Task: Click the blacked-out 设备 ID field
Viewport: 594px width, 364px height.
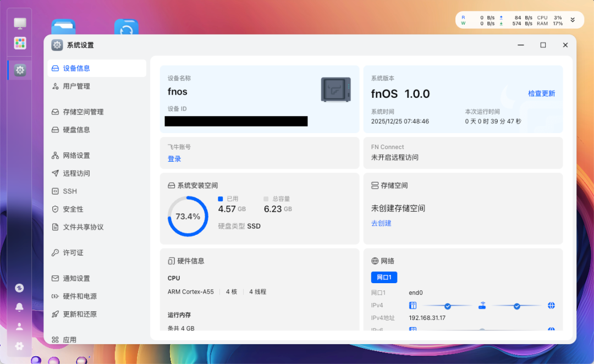Action: point(235,121)
